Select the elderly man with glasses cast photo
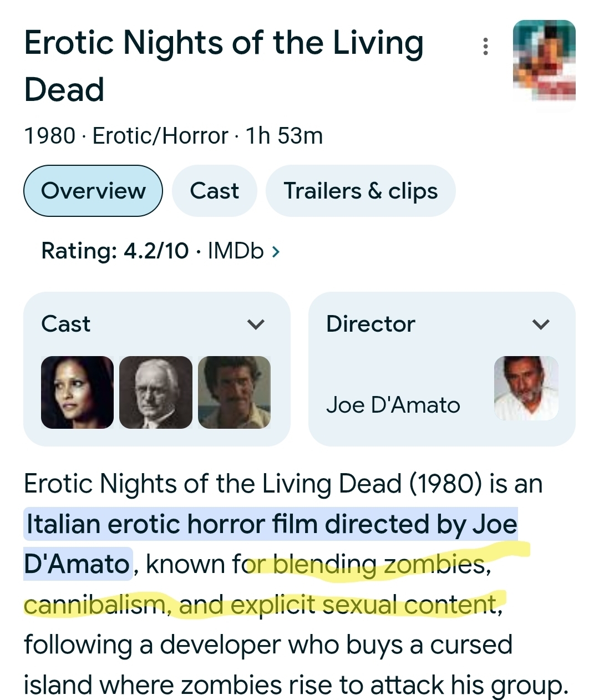 tap(156, 392)
